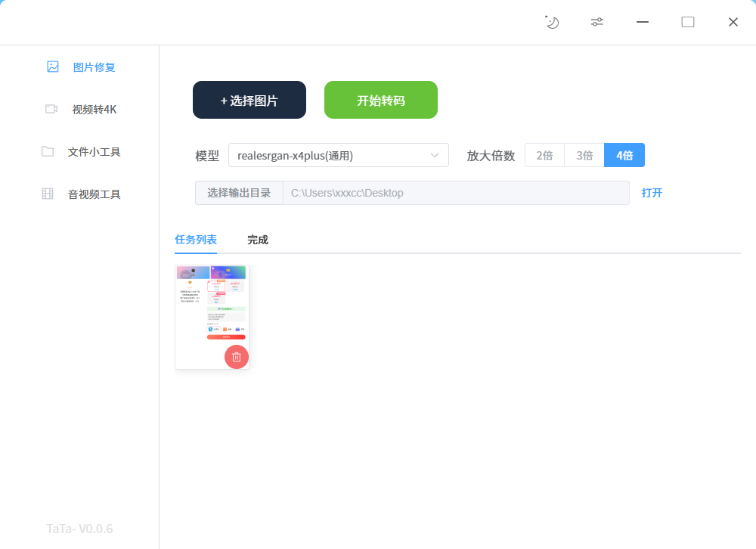Image resolution: width=756 pixels, height=549 pixels.
Task: Open the model selection dropdown
Action: pyautogui.click(x=338, y=155)
